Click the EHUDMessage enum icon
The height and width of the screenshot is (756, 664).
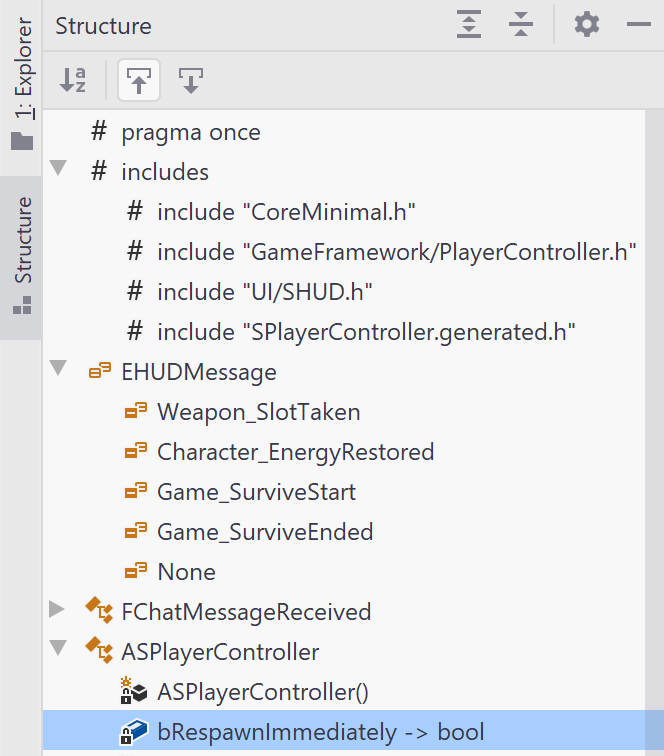pyautogui.click(x=99, y=372)
